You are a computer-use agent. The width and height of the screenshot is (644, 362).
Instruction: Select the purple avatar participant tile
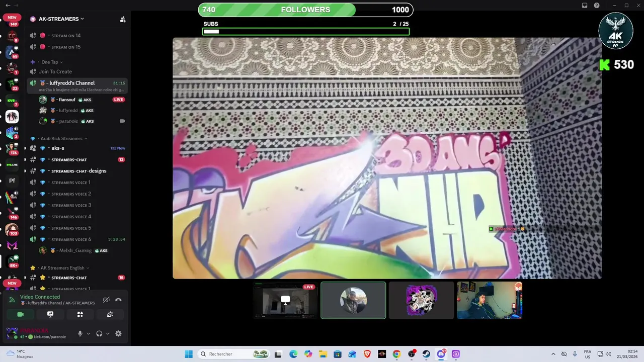421,300
